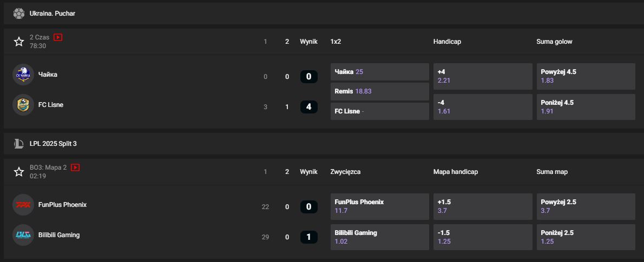
Task: Click Bilibili Gaming total score 1
Action: [309, 237]
